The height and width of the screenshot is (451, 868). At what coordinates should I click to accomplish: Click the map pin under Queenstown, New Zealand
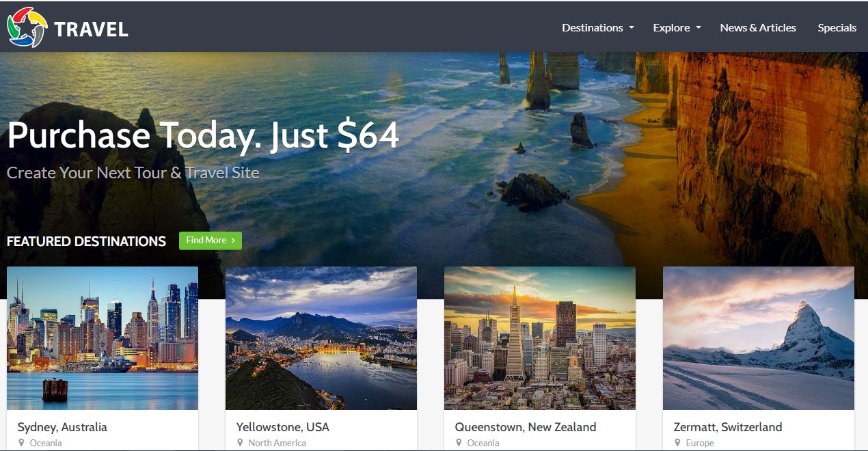(x=459, y=443)
